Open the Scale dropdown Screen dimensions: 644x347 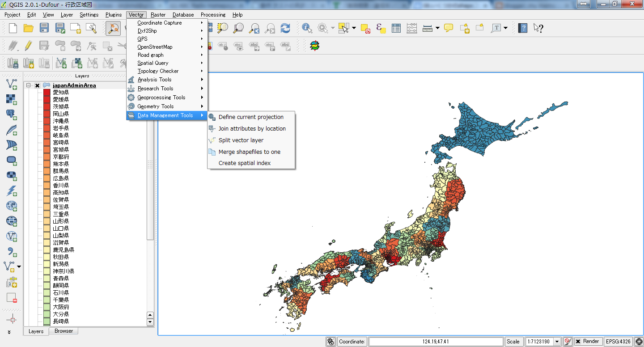(557, 342)
